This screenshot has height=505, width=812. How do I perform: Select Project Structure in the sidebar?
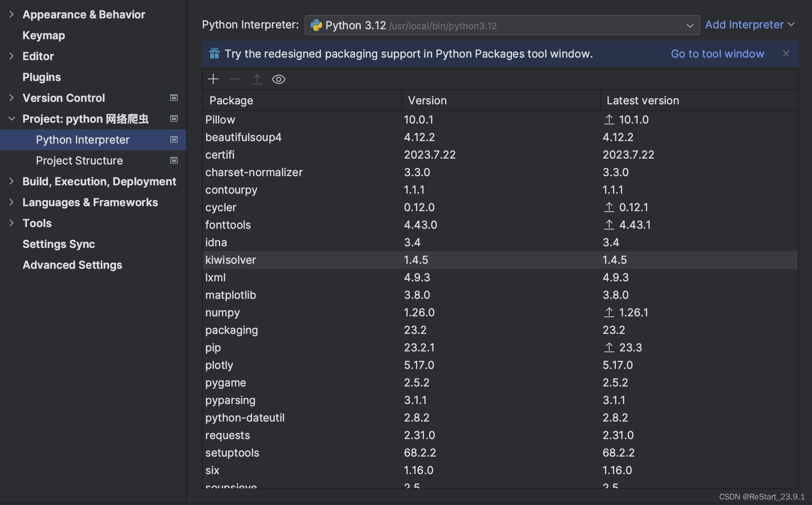click(x=93, y=161)
